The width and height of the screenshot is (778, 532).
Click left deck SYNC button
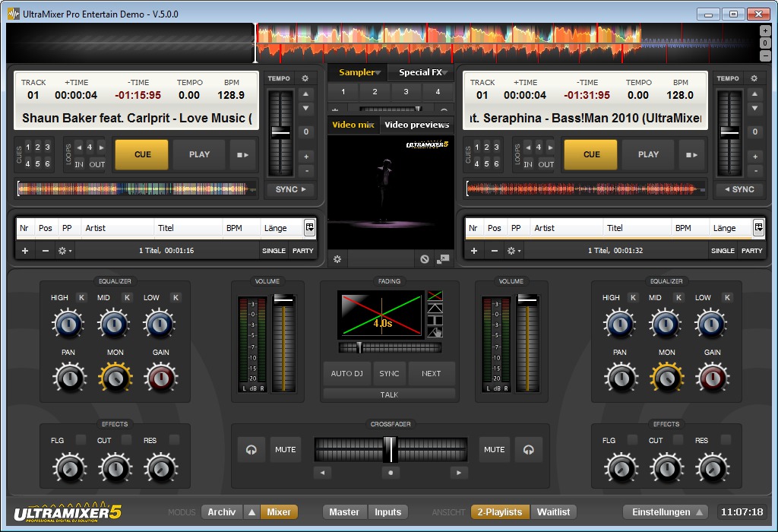[x=291, y=189]
